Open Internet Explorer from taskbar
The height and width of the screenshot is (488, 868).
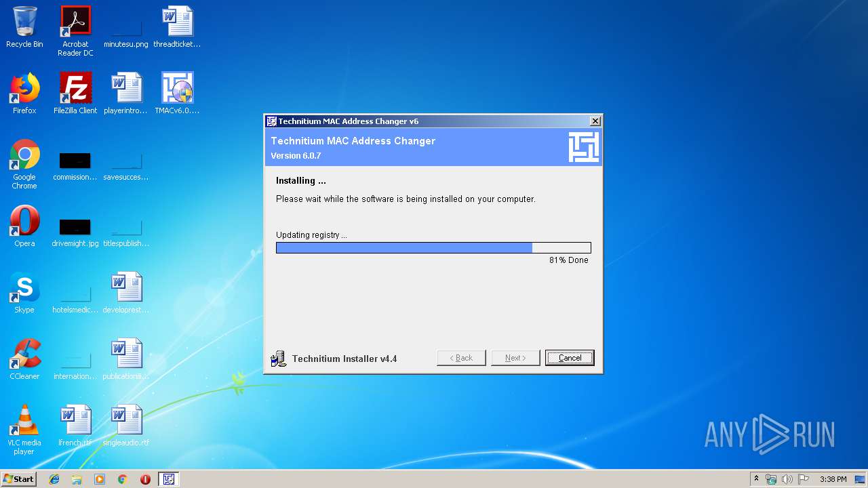(x=54, y=479)
